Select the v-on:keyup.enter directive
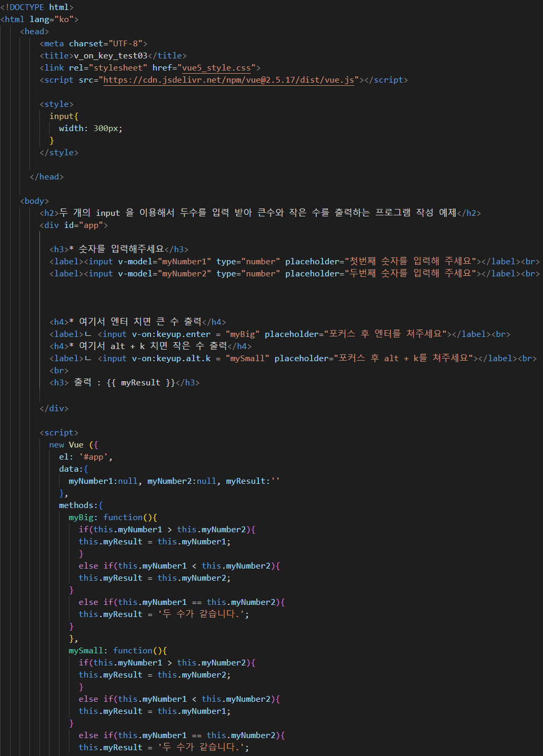The height and width of the screenshot is (756, 543). [x=171, y=334]
